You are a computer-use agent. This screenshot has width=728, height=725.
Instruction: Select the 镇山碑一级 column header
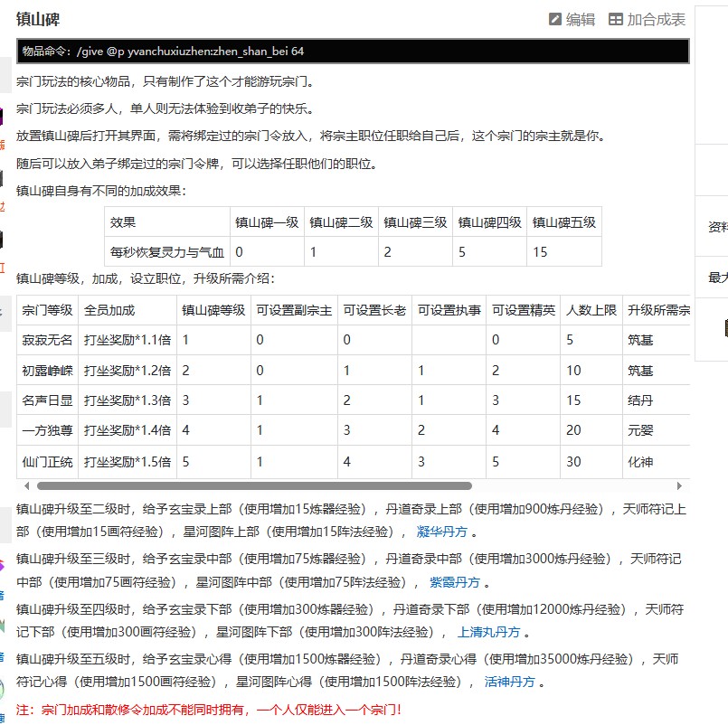point(267,222)
